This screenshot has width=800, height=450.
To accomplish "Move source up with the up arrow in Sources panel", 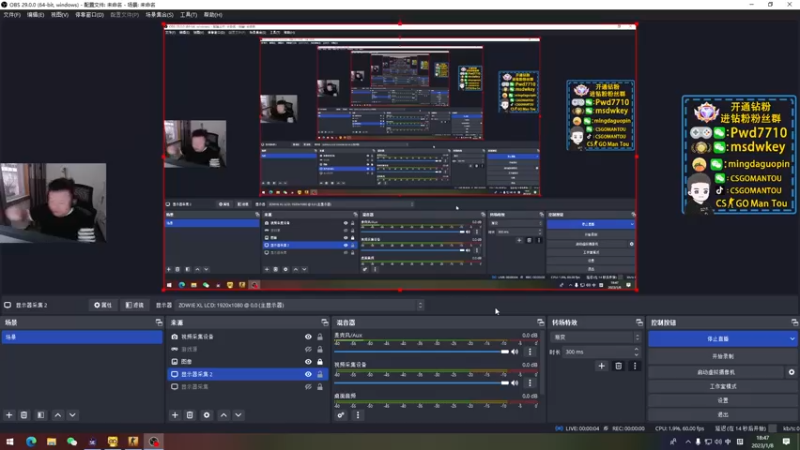I will point(223,415).
